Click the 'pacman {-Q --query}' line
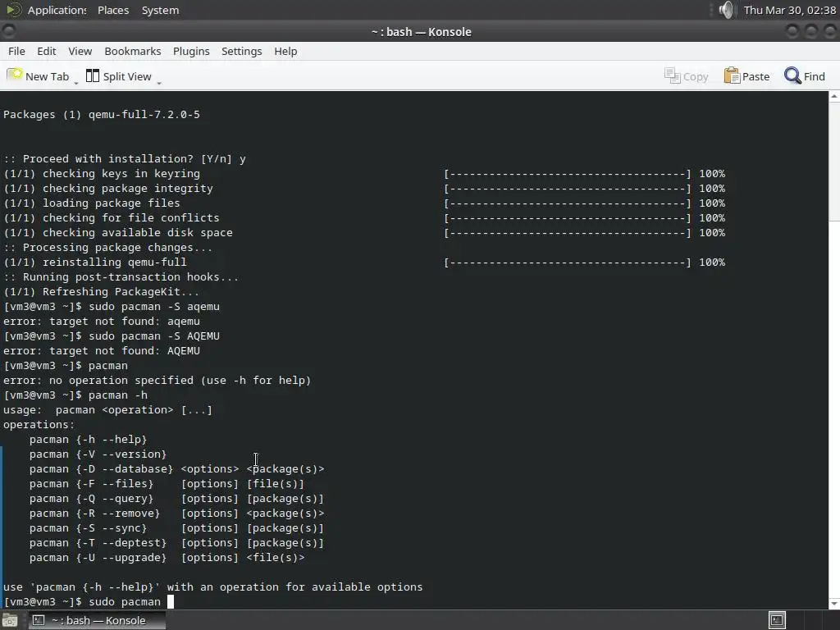Screen dimensions: 840x630 click(177, 499)
